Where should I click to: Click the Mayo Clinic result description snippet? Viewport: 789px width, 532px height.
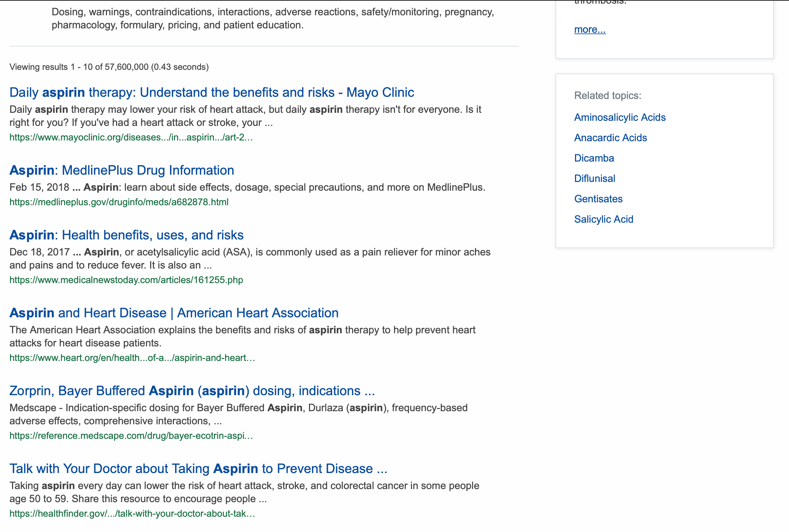246,116
